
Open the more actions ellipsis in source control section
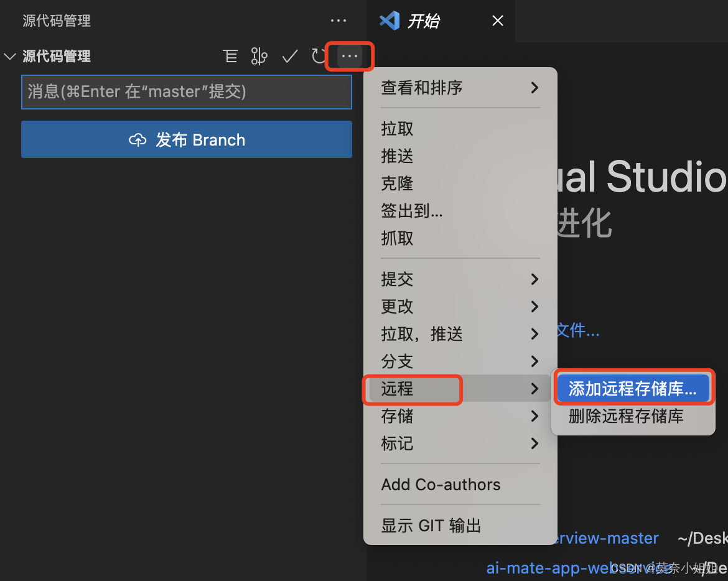point(350,56)
